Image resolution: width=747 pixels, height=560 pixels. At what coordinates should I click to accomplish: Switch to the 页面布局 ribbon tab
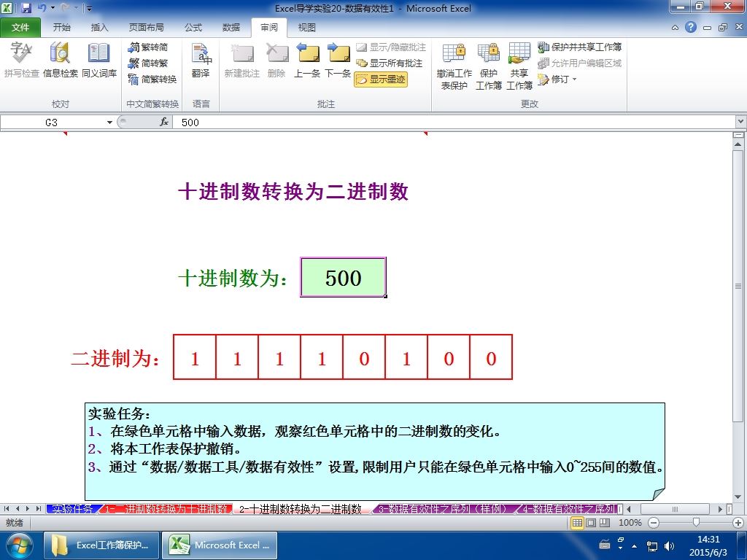[146, 28]
